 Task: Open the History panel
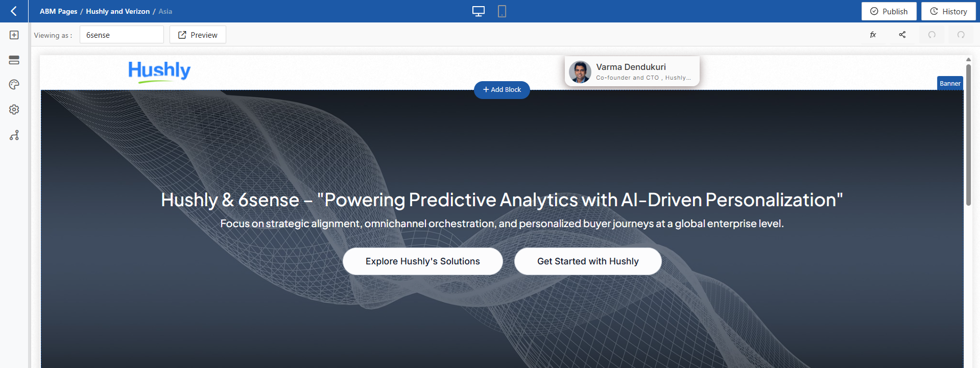click(x=948, y=11)
